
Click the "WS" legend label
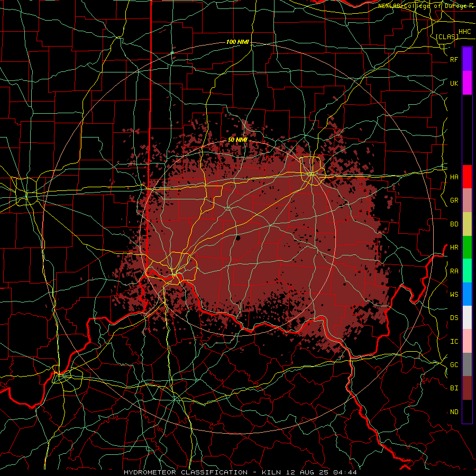pyautogui.click(x=454, y=294)
